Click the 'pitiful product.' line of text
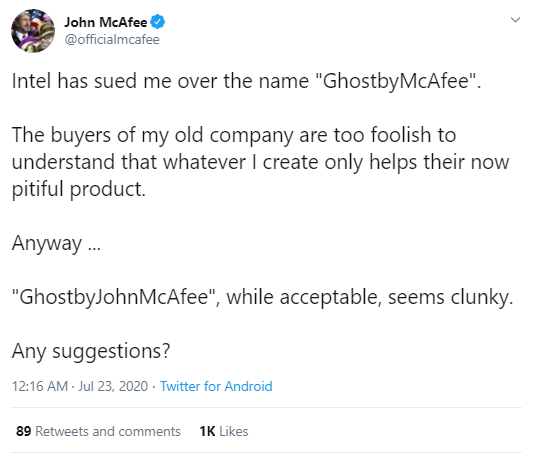This screenshot has width=533, height=453. coord(79,189)
